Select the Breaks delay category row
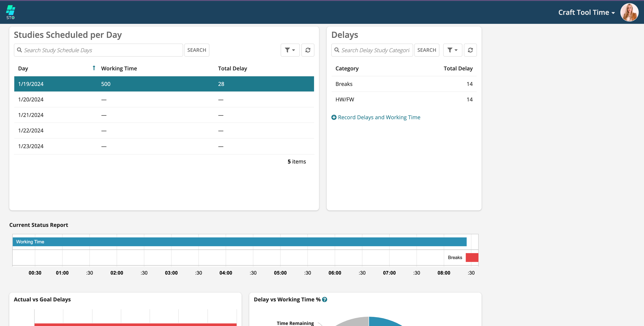The image size is (644, 326). (404, 84)
